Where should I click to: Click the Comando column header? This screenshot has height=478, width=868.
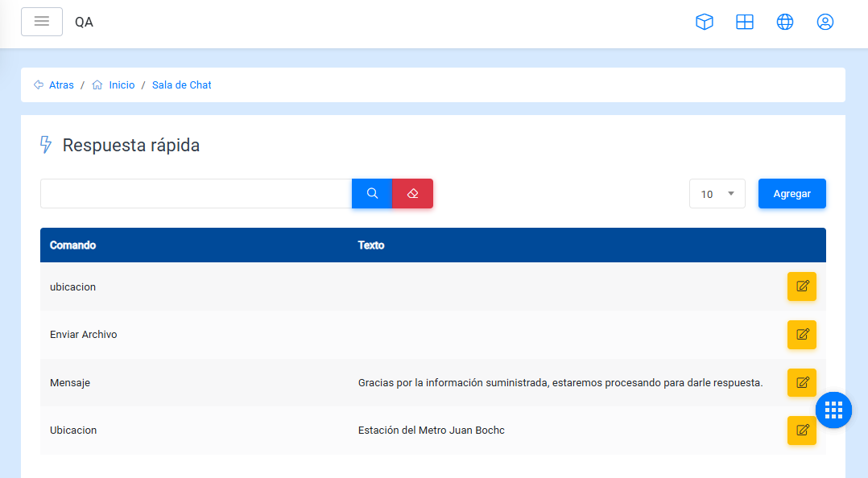72,245
